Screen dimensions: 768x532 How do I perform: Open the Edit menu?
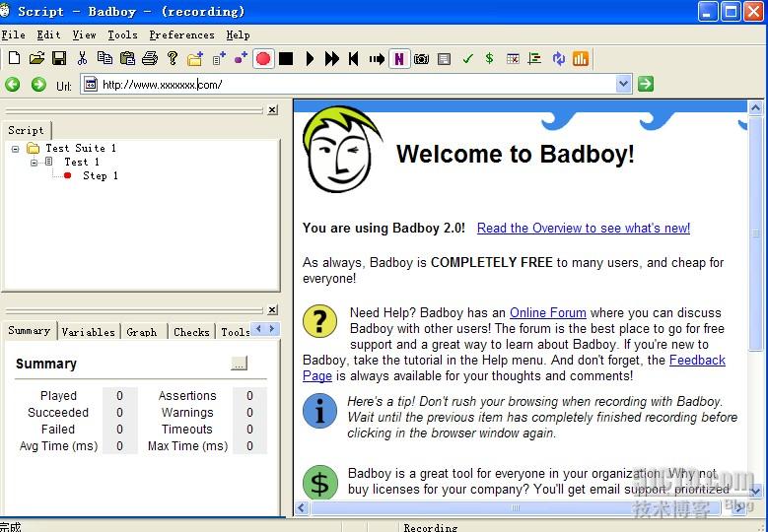[48, 34]
